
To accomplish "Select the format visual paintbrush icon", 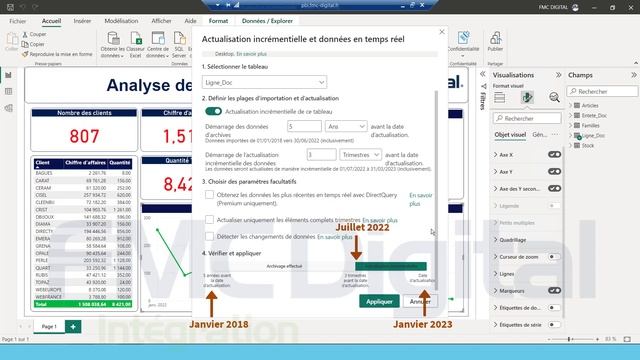I will pyautogui.click(x=527, y=98).
